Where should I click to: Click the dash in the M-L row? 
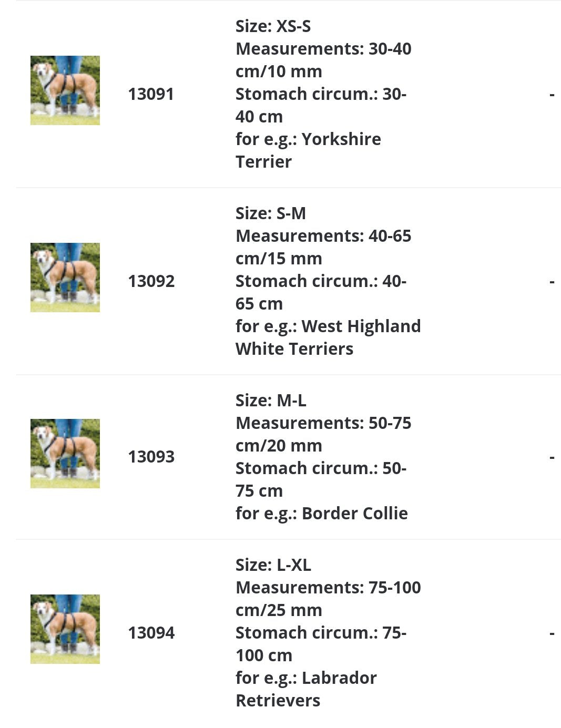(x=552, y=458)
